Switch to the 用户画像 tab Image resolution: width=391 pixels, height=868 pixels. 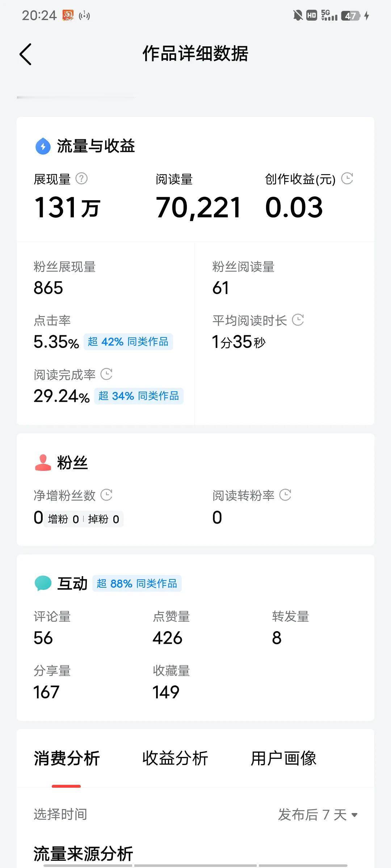point(283,758)
